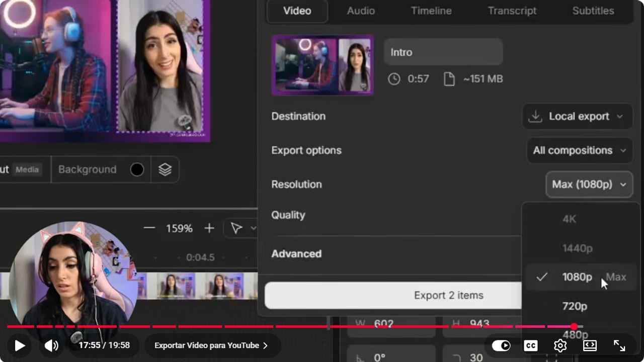Click the file size icon
Viewport: 644px width, 362px height.
449,79
